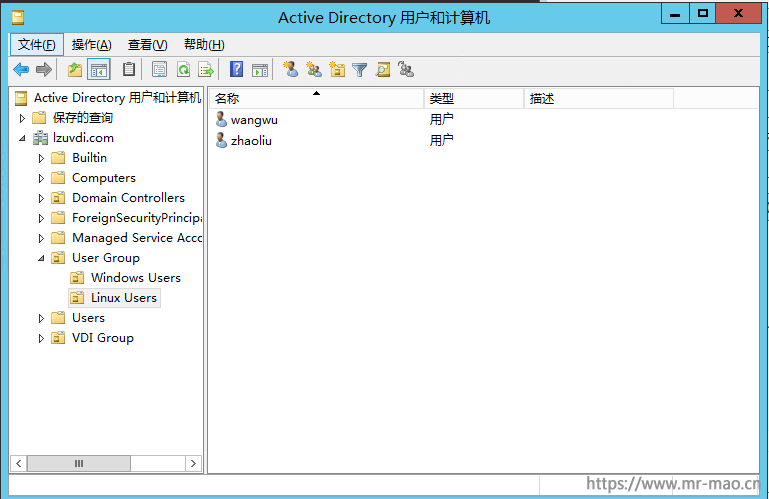Close the Active Directory window
The width and height of the screenshot is (769, 499).
click(x=738, y=13)
